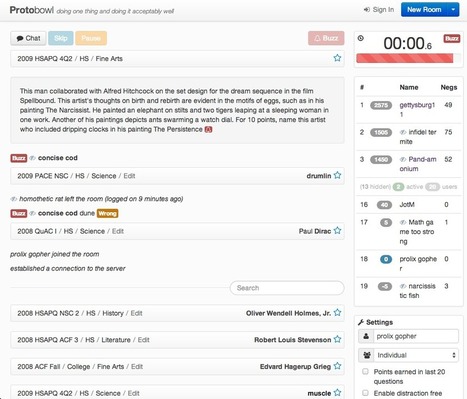
Task: Star the drumlin question
Action: 337,175
